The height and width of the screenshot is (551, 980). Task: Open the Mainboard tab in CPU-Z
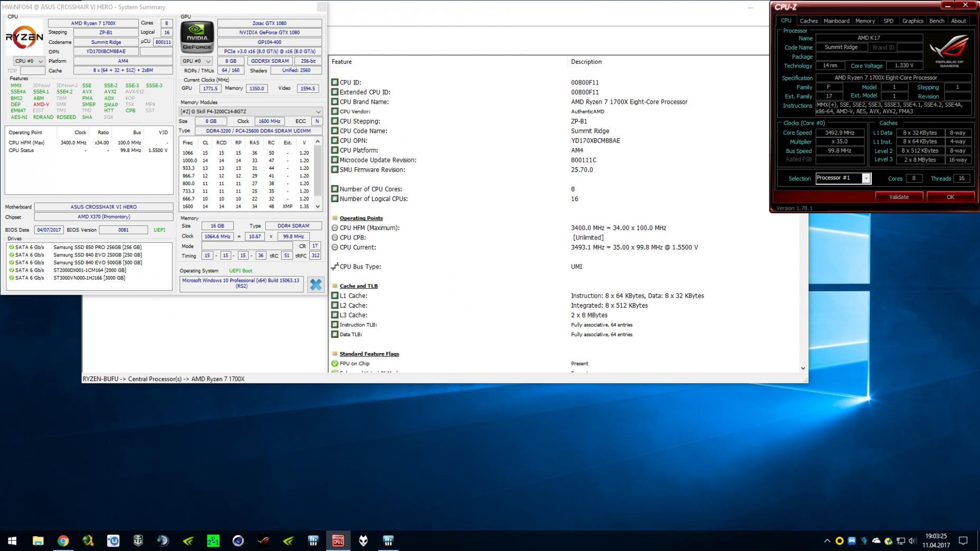836,21
